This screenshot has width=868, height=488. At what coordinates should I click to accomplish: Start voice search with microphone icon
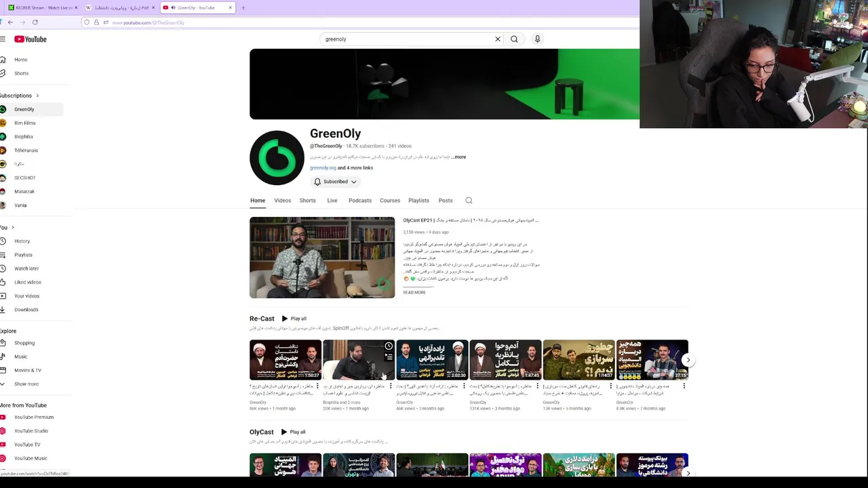pos(537,39)
